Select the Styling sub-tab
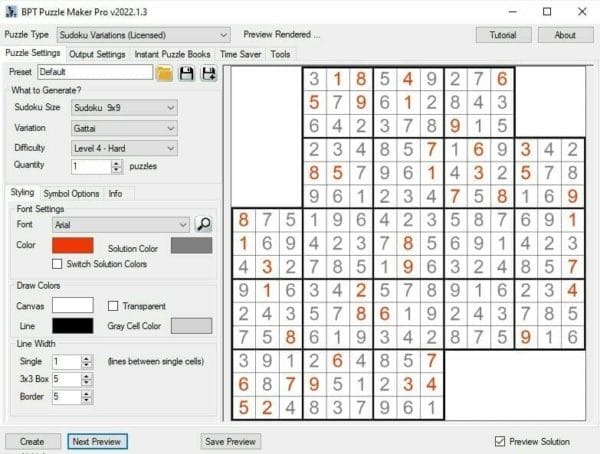600x454 pixels. tap(22, 192)
